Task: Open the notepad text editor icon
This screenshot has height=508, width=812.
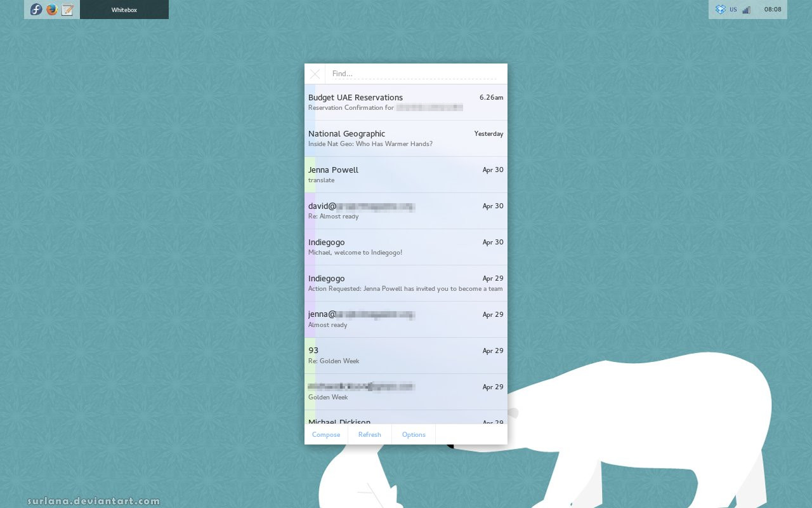Action: click(68, 10)
